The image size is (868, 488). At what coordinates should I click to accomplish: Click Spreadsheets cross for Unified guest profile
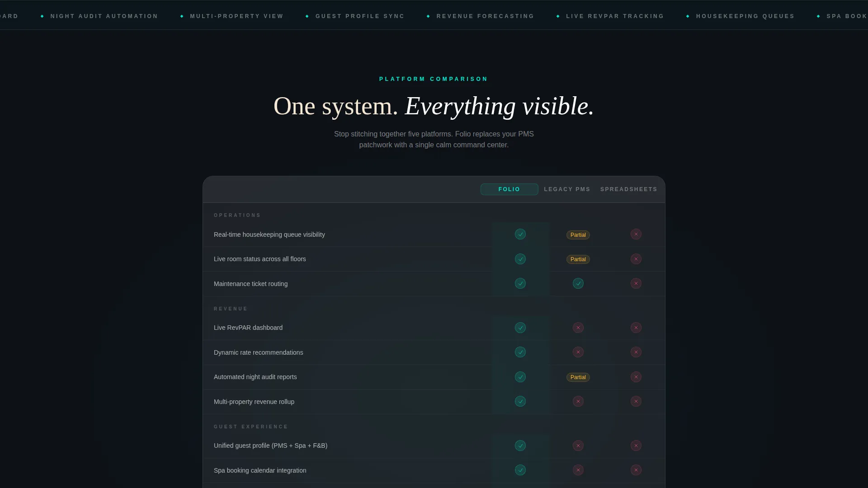tap(636, 446)
